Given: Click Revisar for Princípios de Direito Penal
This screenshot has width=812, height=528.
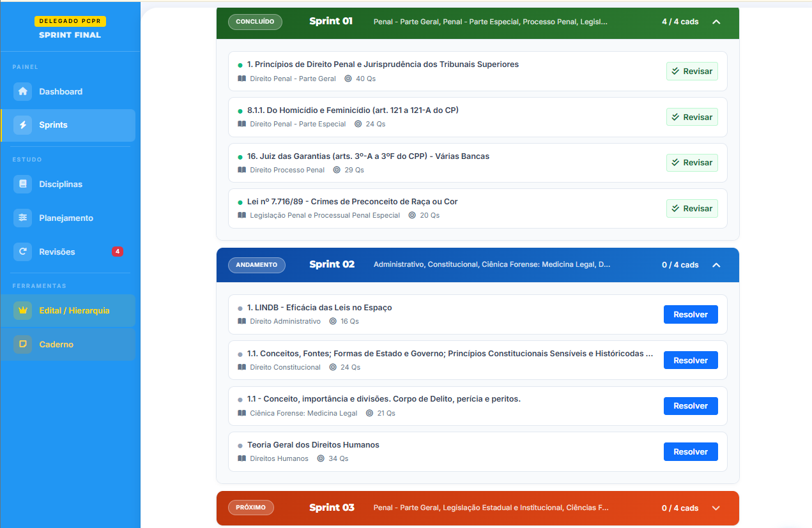Looking at the screenshot, I should pos(692,71).
